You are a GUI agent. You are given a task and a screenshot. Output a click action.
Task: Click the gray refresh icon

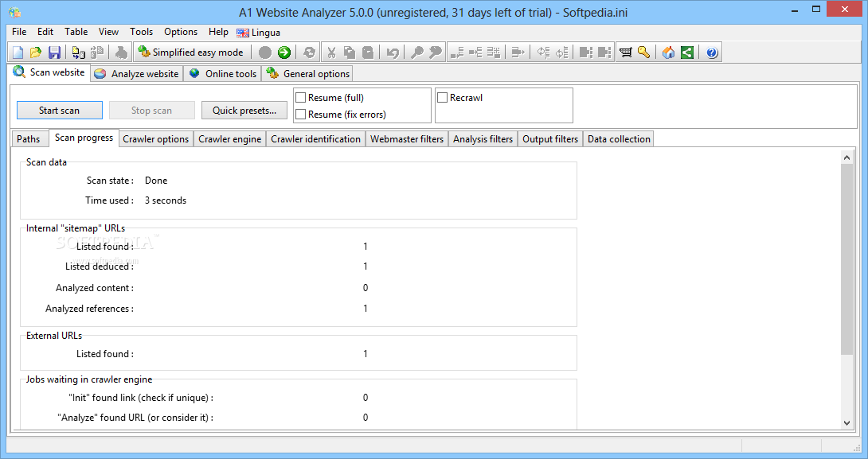coord(310,53)
